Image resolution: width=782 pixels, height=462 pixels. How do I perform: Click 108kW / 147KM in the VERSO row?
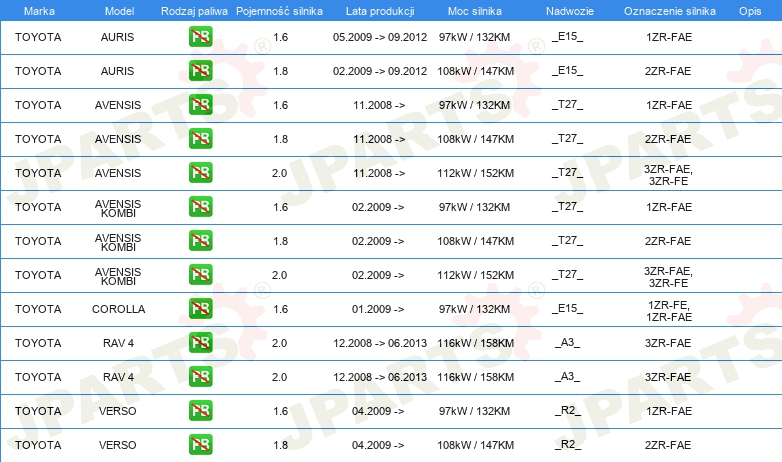click(476, 445)
